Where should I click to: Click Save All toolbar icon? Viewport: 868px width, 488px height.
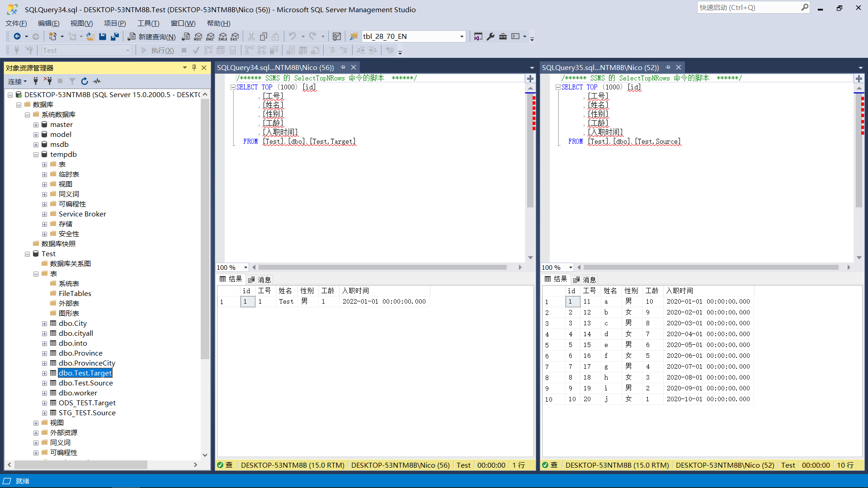[x=115, y=37]
